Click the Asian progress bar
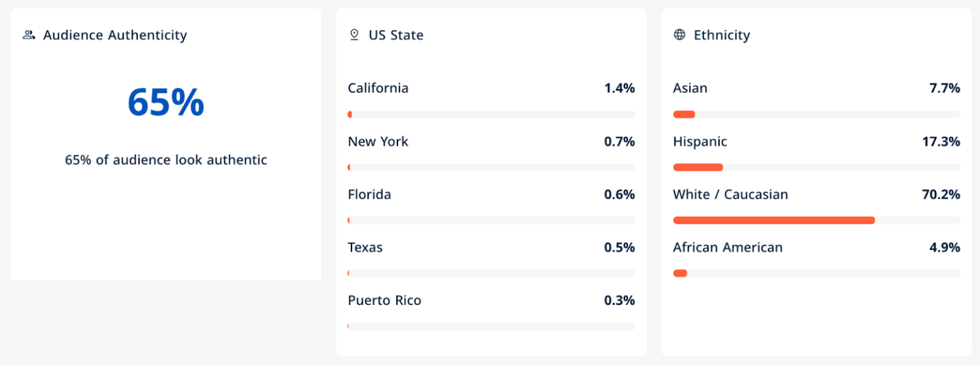Screen dimensions: 980x366 tap(817, 115)
